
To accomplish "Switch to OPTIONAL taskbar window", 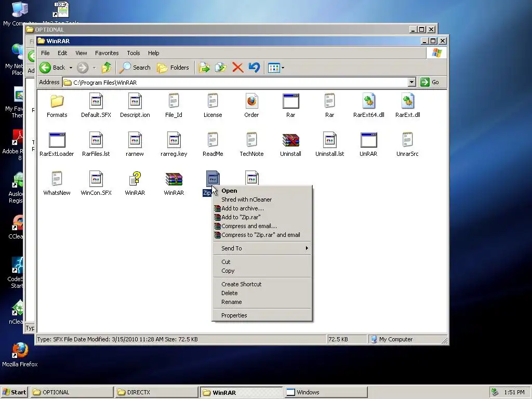I will click(72, 392).
